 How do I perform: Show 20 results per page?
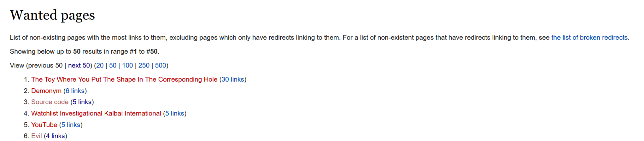100,65
